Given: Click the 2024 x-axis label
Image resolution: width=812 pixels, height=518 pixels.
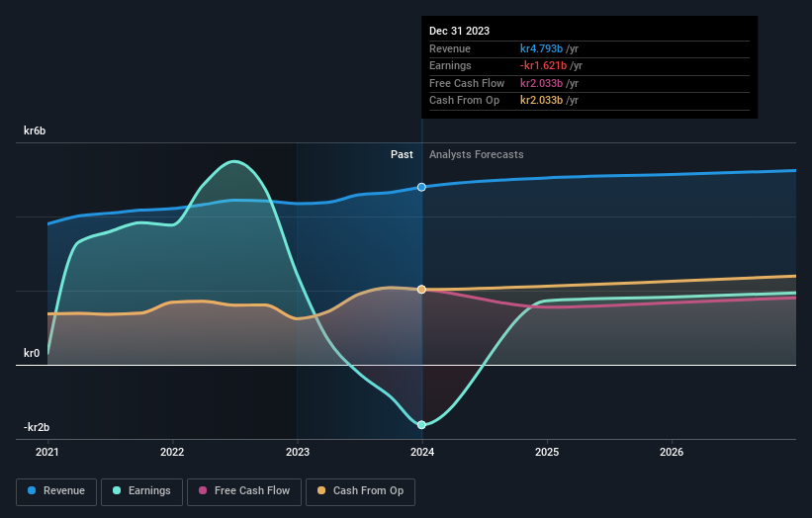Looking at the screenshot, I should [x=422, y=452].
